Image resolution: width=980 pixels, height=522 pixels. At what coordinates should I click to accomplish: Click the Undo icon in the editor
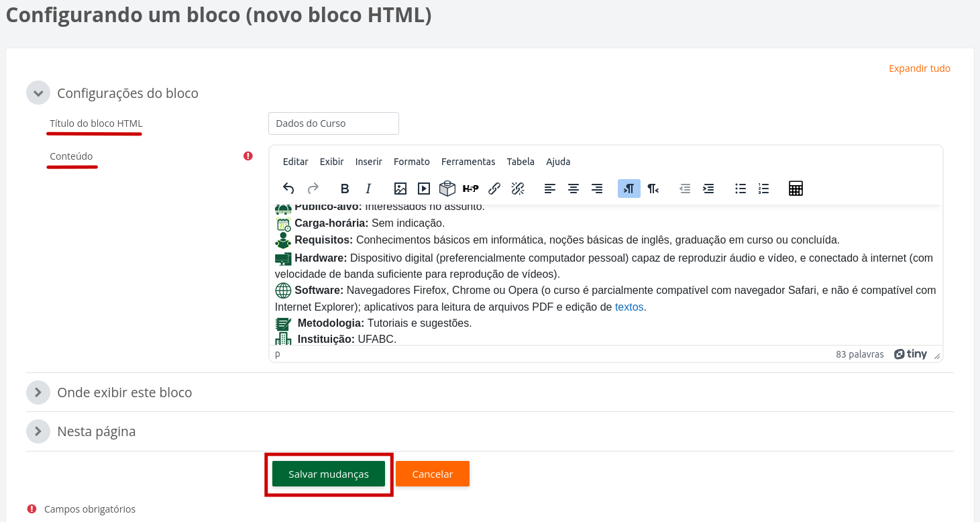(288, 189)
